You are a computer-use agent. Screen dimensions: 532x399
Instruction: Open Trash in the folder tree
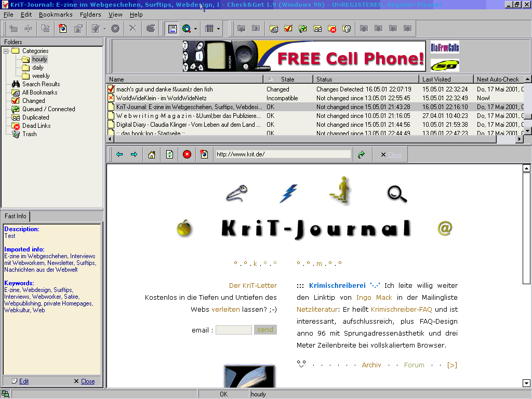(30, 134)
